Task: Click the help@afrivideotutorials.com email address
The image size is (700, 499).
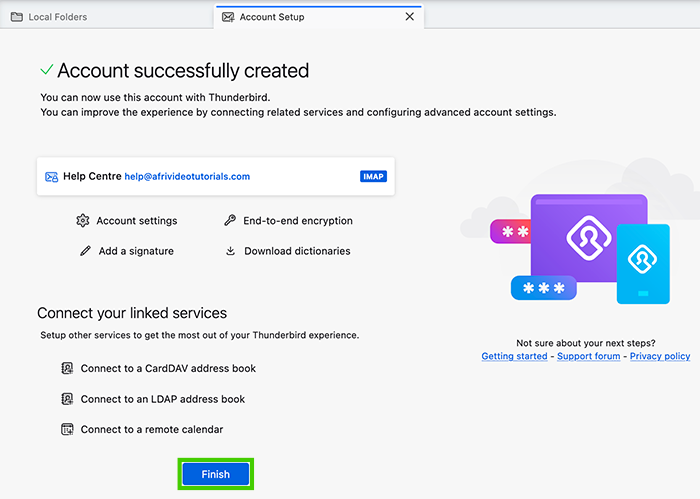Action: pyautogui.click(x=187, y=176)
